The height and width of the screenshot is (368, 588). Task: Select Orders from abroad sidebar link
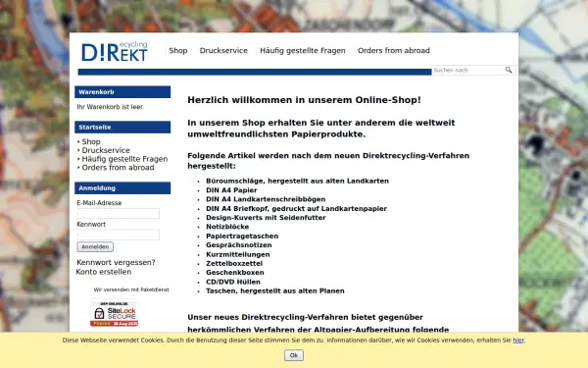(x=118, y=168)
